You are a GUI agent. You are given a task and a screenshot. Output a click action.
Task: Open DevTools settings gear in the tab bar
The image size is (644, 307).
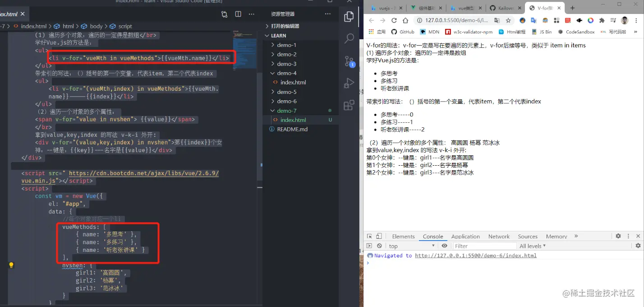click(618, 236)
